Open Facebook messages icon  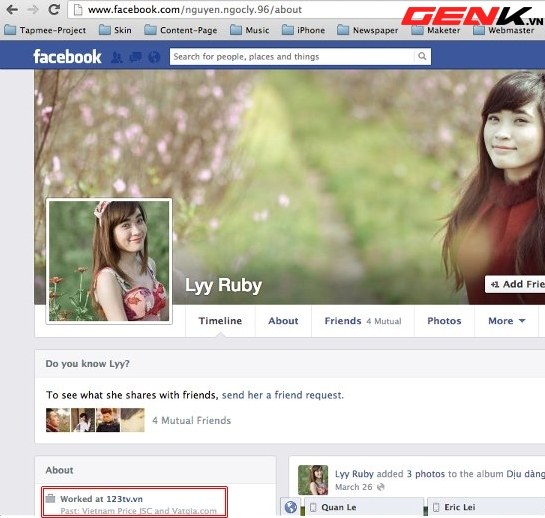(x=135, y=57)
